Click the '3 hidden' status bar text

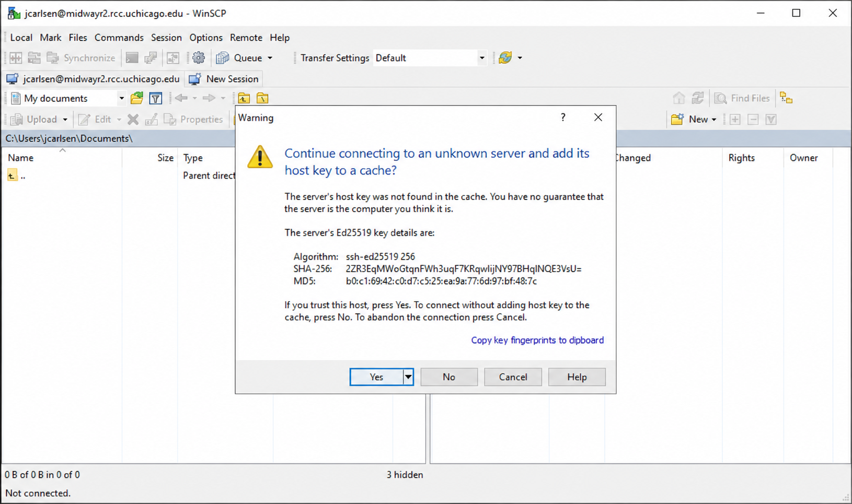[x=405, y=475]
